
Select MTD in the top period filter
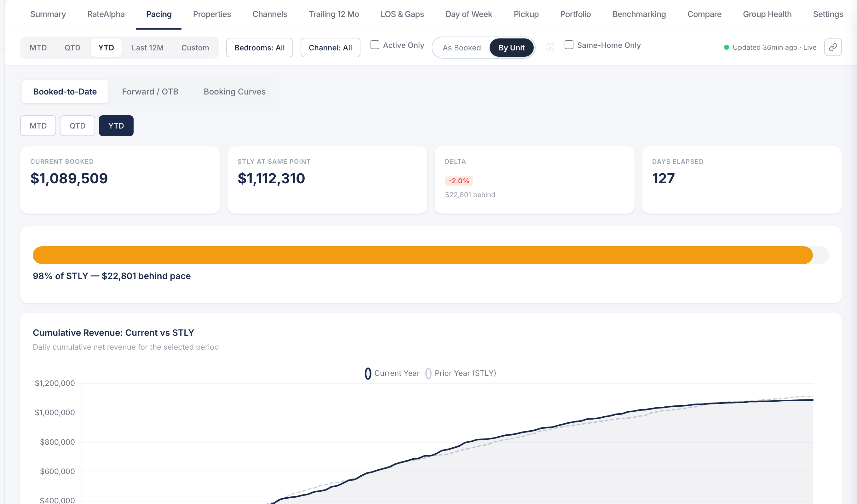tap(38, 48)
